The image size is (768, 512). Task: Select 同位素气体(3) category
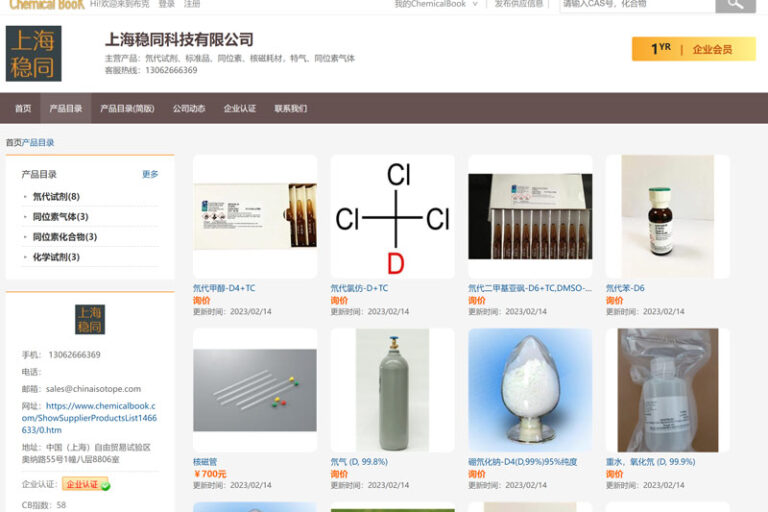[x=60, y=217]
